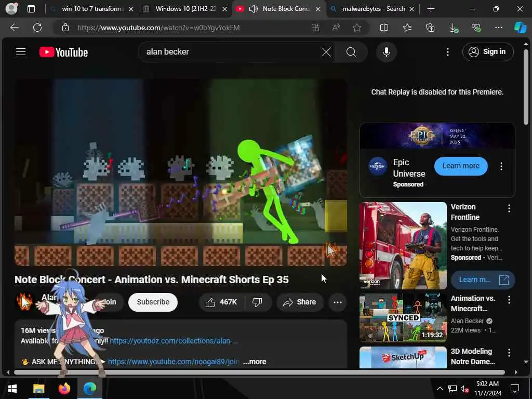
Task: Open Edge Settings and more menu
Action: [x=498, y=28]
